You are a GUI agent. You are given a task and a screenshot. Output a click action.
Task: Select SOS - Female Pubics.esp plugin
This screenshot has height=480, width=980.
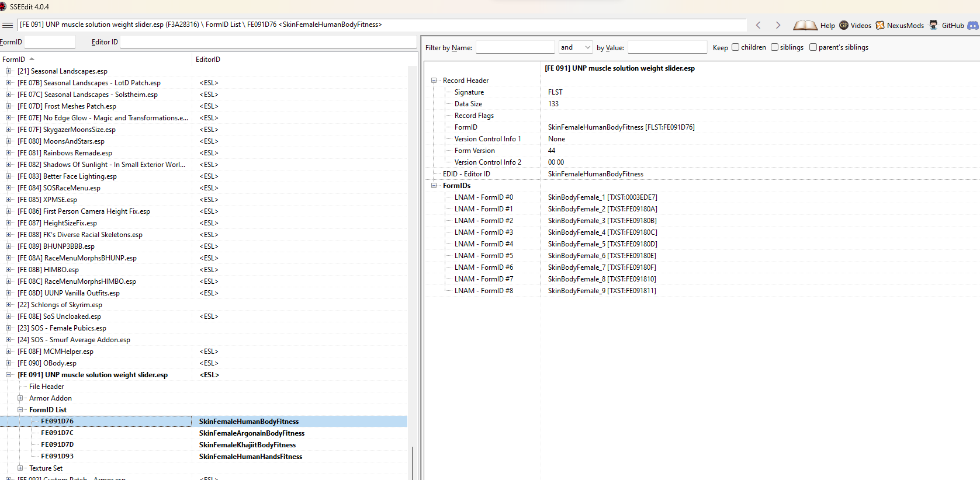[62, 328]
